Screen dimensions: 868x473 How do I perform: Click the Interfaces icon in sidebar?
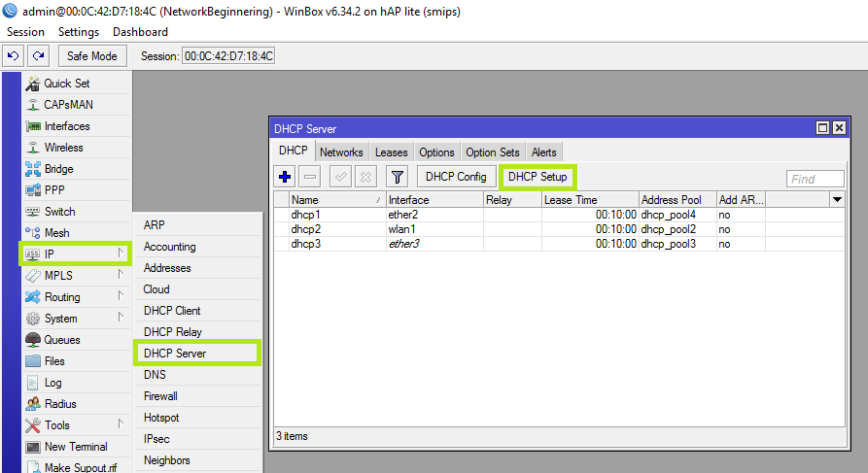click(33, 126)
